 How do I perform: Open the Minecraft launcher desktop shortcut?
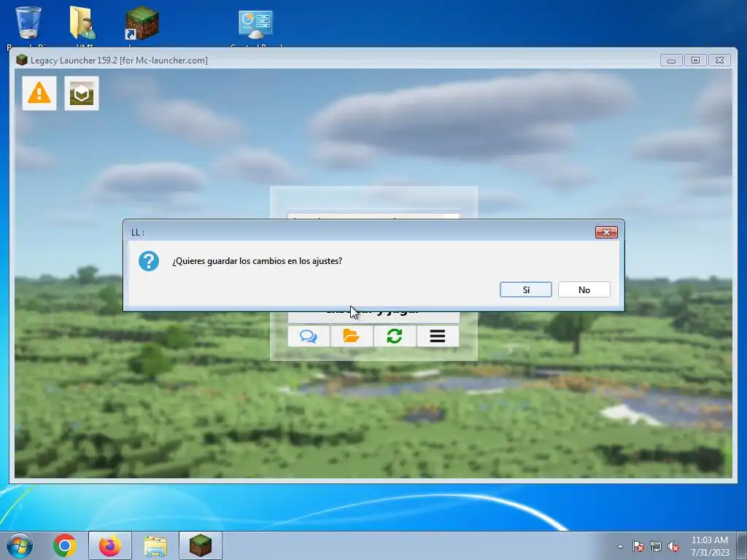(x=142, y=23)
